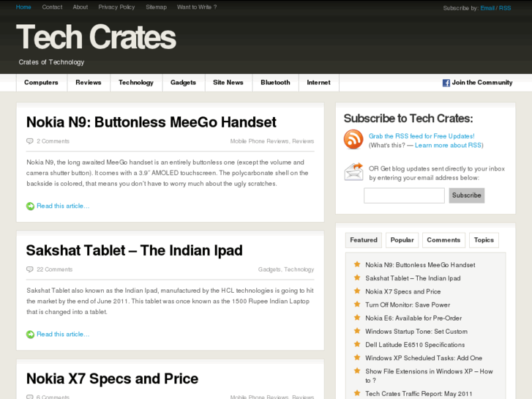Click Join the Community link
The image size is (532, 399).
[x=482, y=83]
